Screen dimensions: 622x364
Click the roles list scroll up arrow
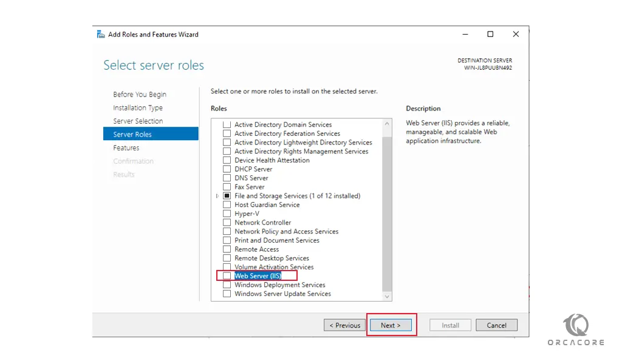pyautogui.click(x=387, y=124)
